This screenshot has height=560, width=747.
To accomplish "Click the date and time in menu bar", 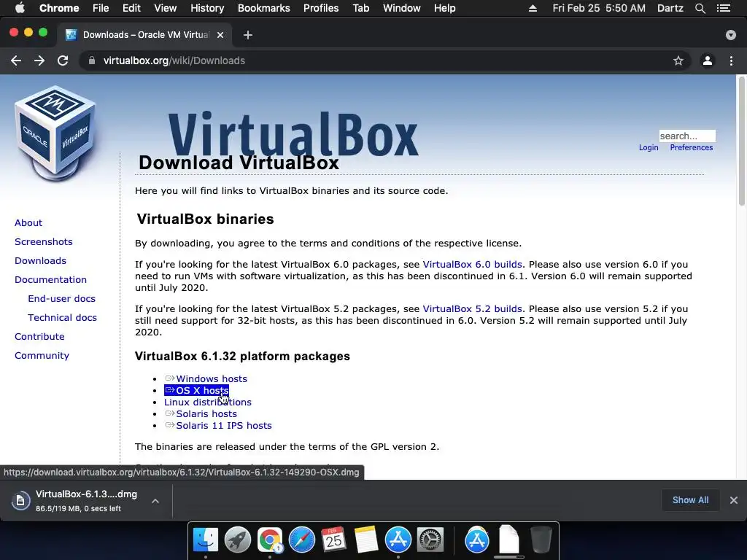I will tap(599, 8).
